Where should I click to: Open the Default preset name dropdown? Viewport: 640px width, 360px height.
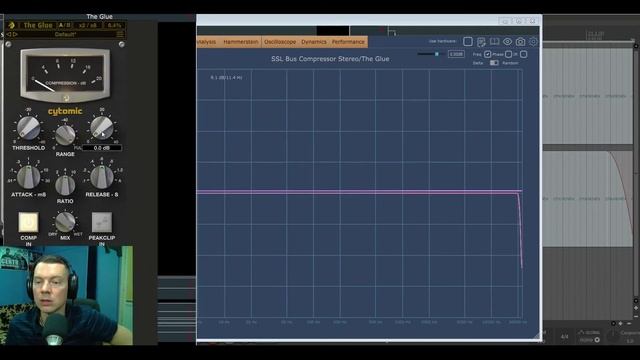pyautogui.click(x=65, y=34)
